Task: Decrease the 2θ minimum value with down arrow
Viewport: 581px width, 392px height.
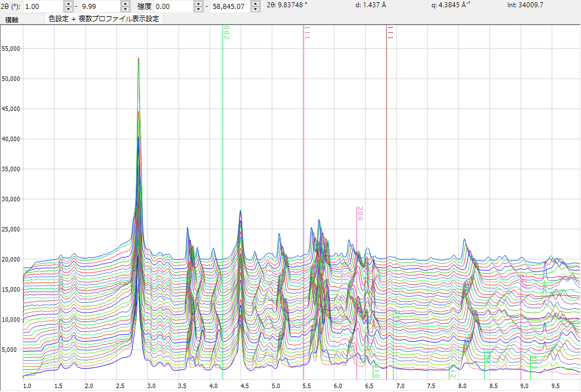Action: coord(69,9)
